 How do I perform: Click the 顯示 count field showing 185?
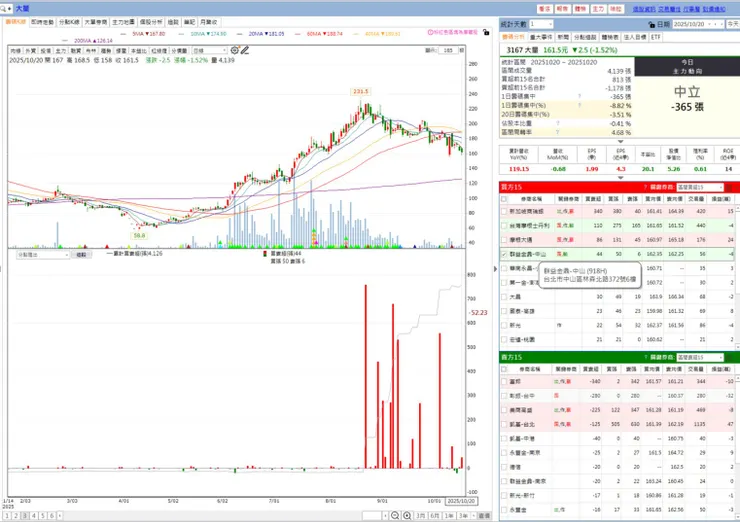(x=448, y=50)
